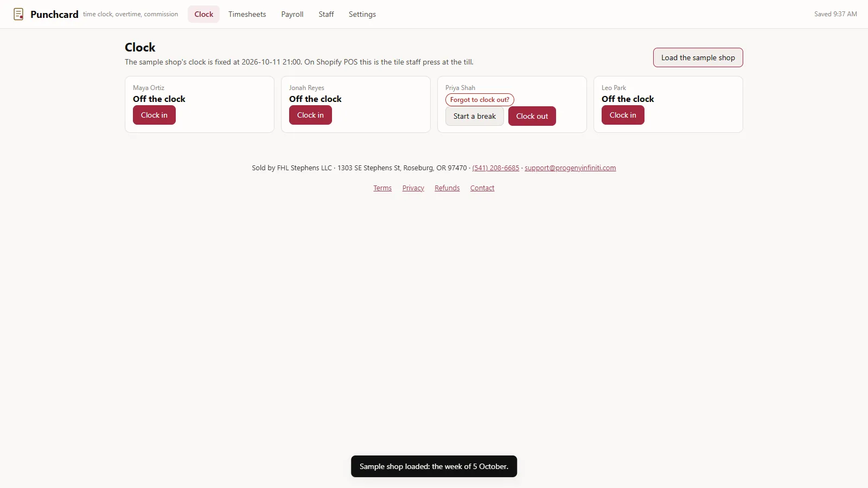Click the Saved 9:37 AM status text

(835, 14)
